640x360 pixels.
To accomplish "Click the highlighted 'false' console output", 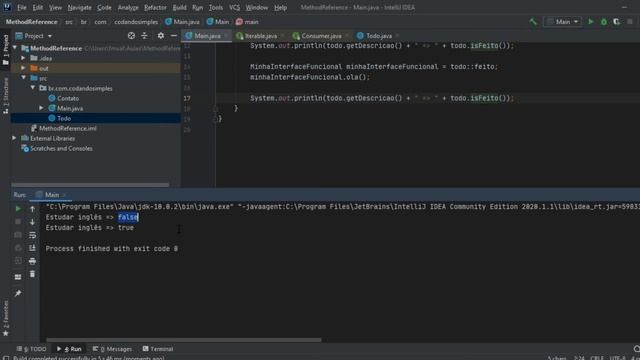I will tap(128, 217).
